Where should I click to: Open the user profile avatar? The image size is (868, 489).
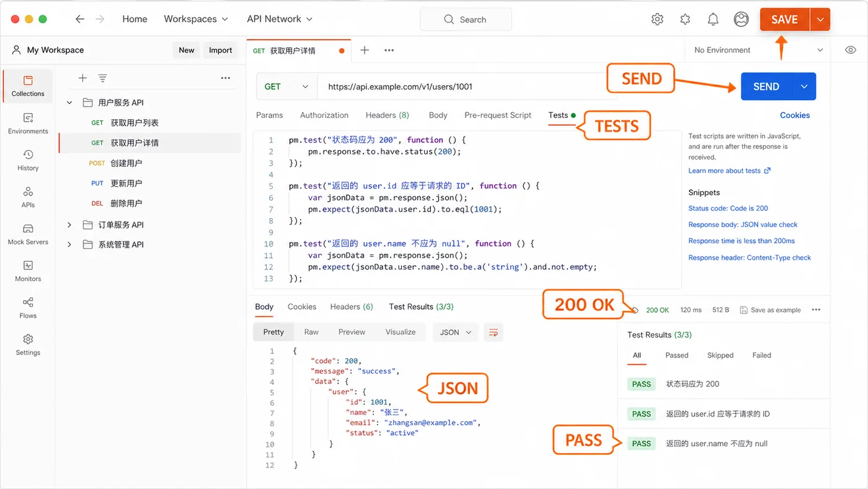[x=741, y=19]
